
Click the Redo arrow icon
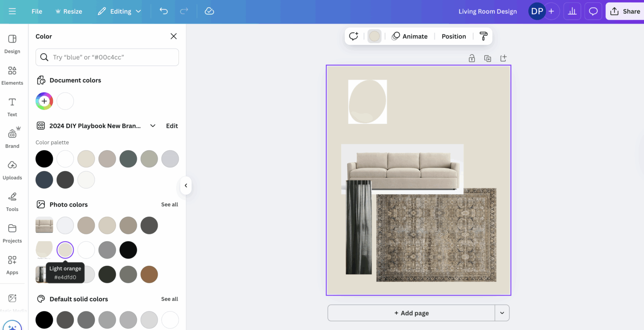pyautogui.click(x=184, y=11)
